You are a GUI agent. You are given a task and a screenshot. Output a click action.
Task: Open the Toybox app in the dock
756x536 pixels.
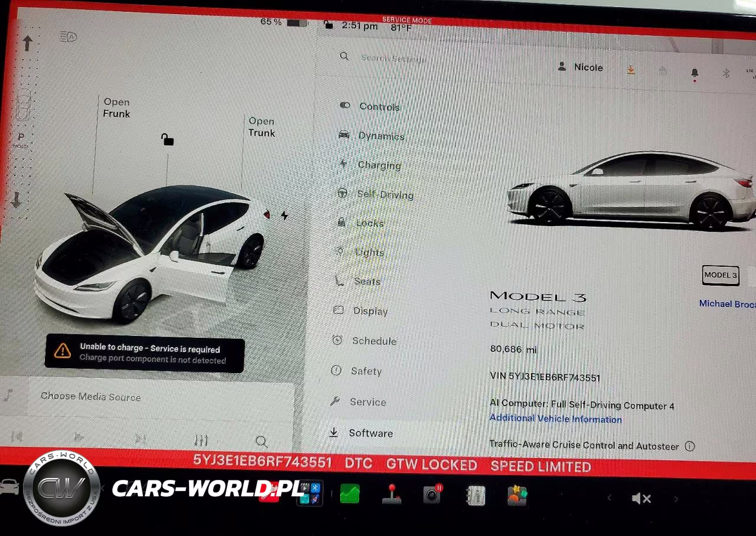[517, 496]
